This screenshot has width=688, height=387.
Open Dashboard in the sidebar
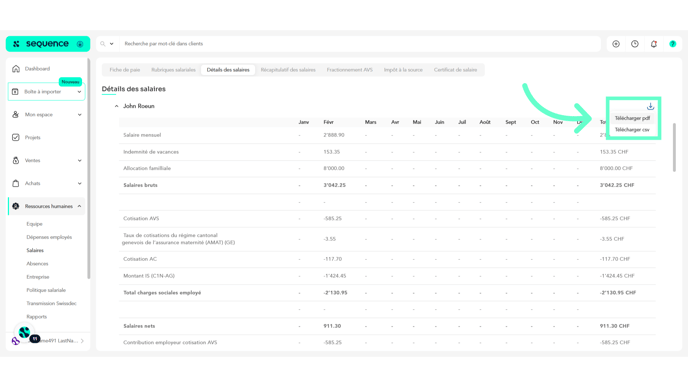pos(37,69)
